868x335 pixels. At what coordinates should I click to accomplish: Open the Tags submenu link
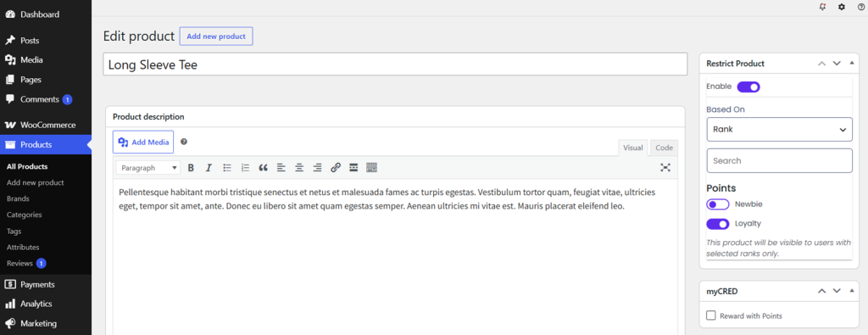pos(14,231)
